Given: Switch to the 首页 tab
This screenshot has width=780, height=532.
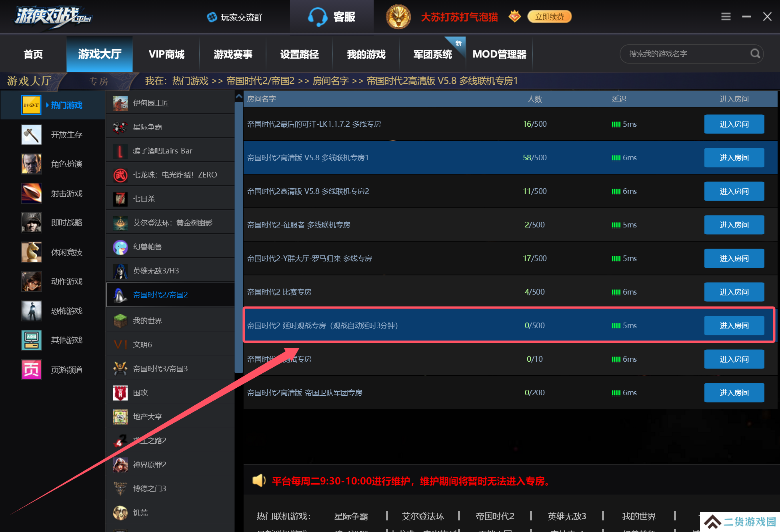Looking at the screenshot, I should tap(33, 54).
